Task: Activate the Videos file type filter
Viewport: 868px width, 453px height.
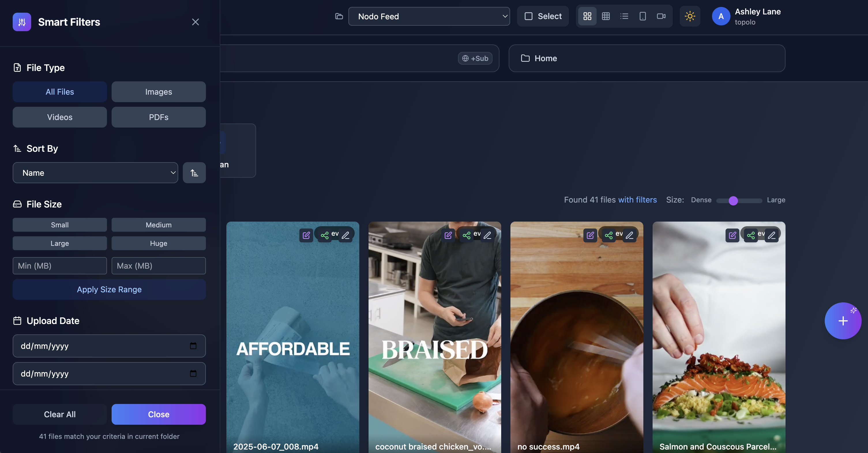Action: (60, 117)
